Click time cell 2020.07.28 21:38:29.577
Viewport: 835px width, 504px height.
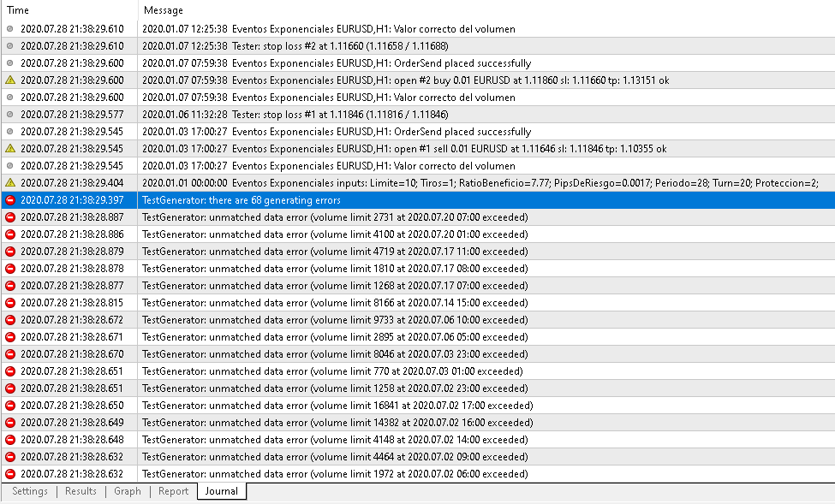[72, 115]
